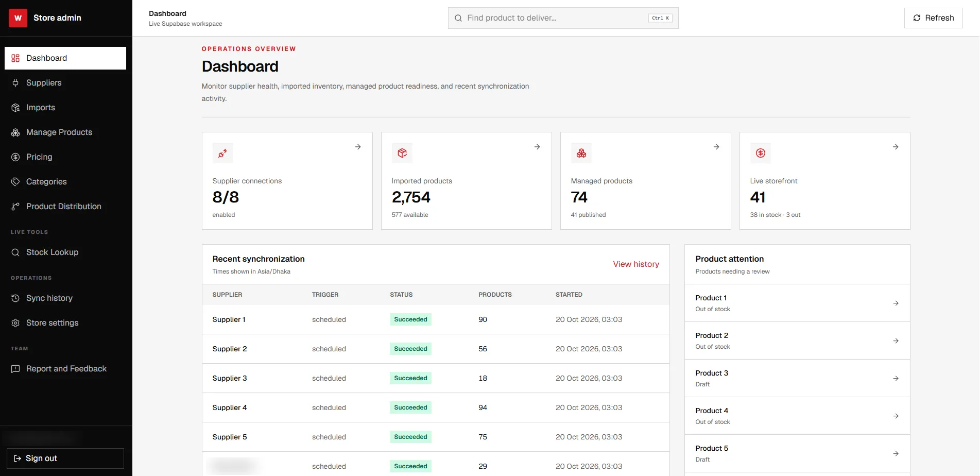Viewport: 980px width, 476px height.
Task: Click the Product 5 draft entry
Action: 797,454
